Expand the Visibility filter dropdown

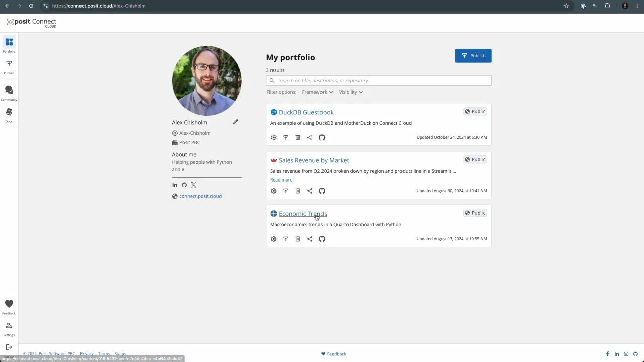351,92
